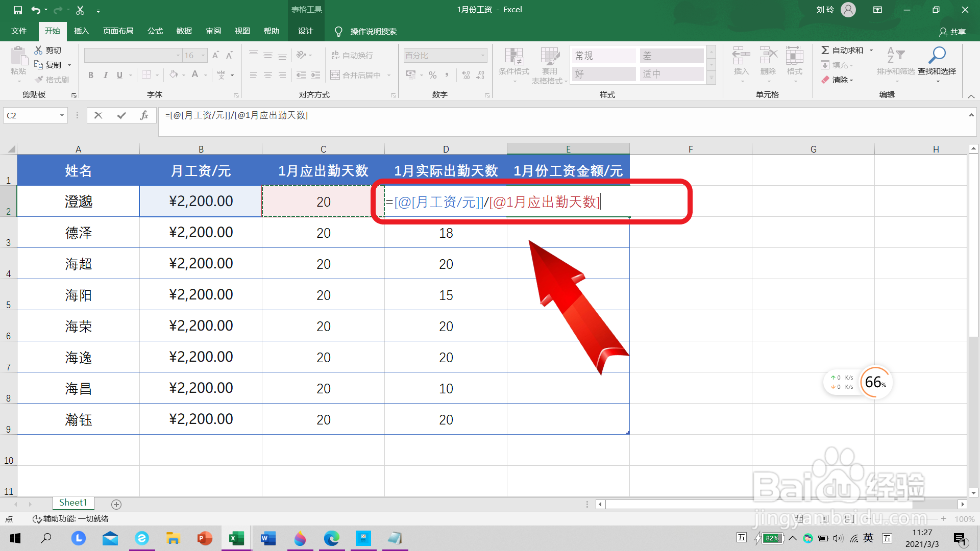Open Format as Table gallery
The image size is (980, 551).
550,65
